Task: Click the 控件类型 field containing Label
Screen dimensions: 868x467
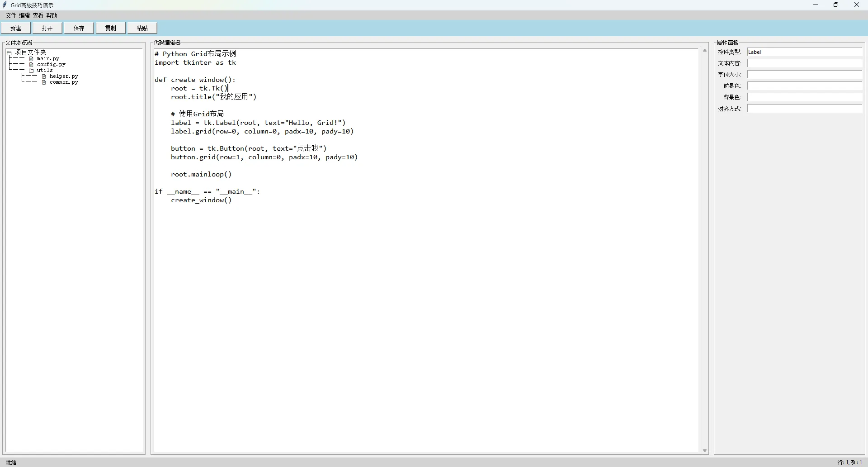Action: click(x=805, y=52)
